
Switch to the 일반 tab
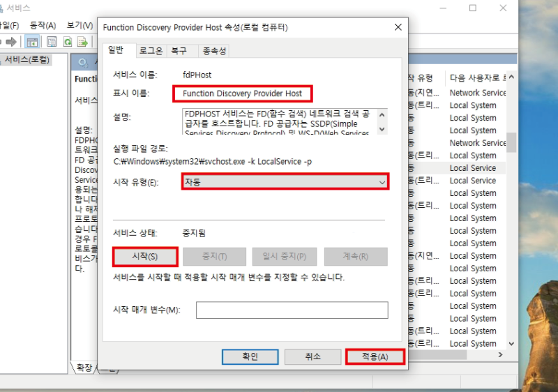pos(116,50)
